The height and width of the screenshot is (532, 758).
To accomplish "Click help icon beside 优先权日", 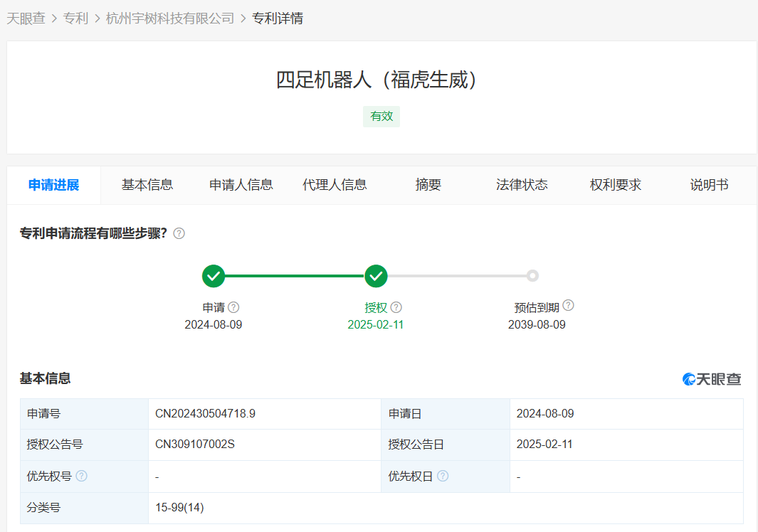I will tap(442, 476).
